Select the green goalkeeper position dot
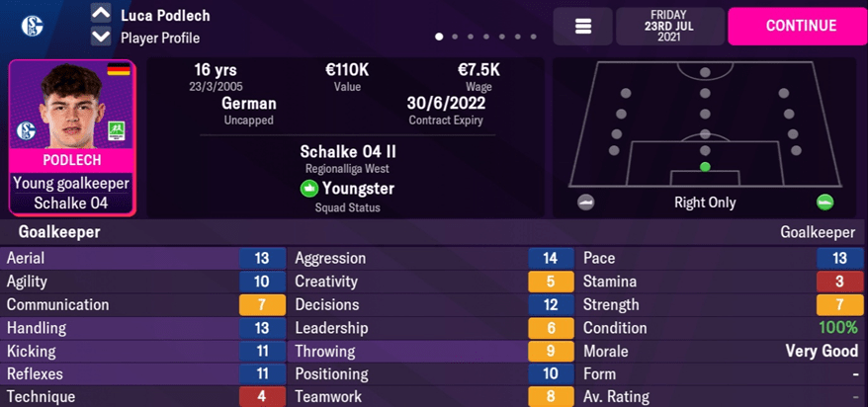The image size is (868, 407). [x=705, y=167]
